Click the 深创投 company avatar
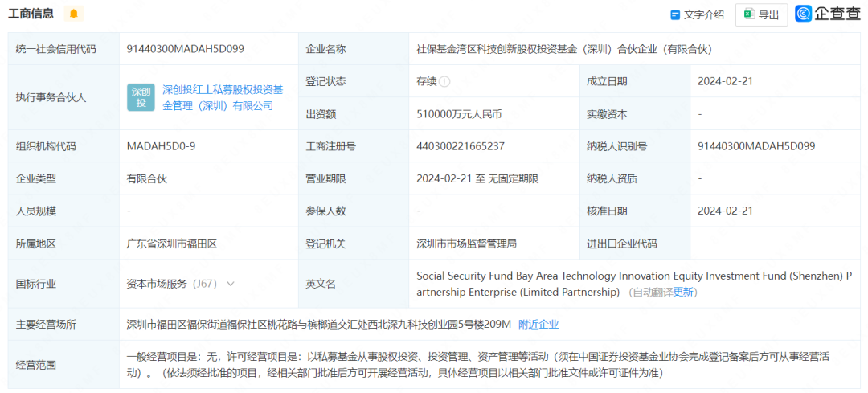The width and height of the screenshot is (868, 393). point(141,97)
